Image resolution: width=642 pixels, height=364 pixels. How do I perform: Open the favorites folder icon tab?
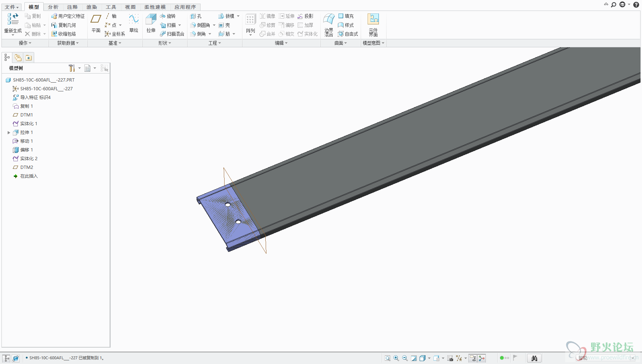(x=29, y=58)
